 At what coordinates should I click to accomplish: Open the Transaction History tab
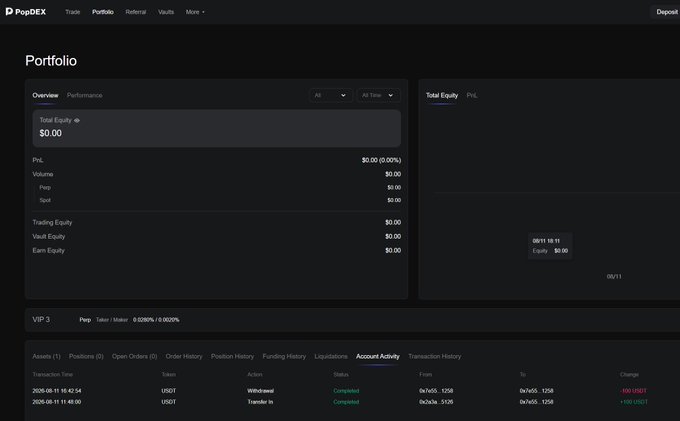(x=435, y=356)
